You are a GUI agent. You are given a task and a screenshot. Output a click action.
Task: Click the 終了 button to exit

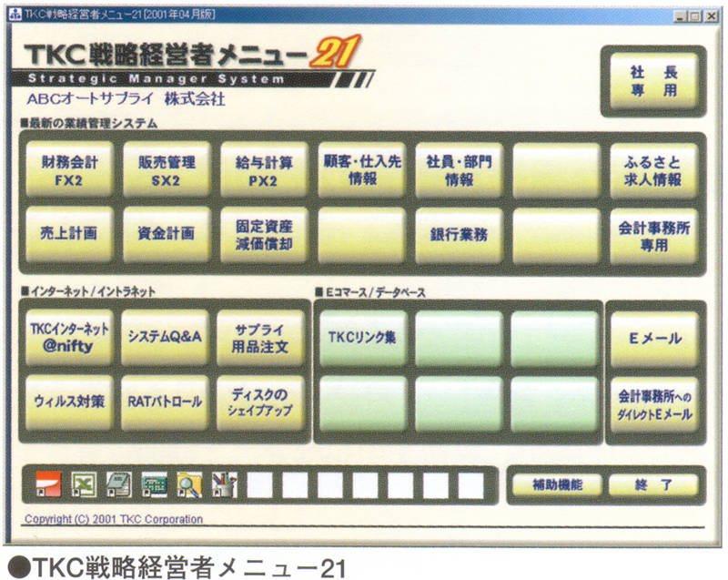pyautogui.click(x=653, y=485)
